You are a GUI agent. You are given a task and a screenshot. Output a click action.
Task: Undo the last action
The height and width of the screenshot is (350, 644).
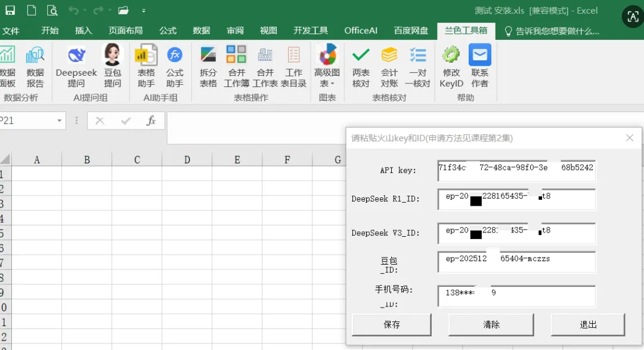(73, 10)
